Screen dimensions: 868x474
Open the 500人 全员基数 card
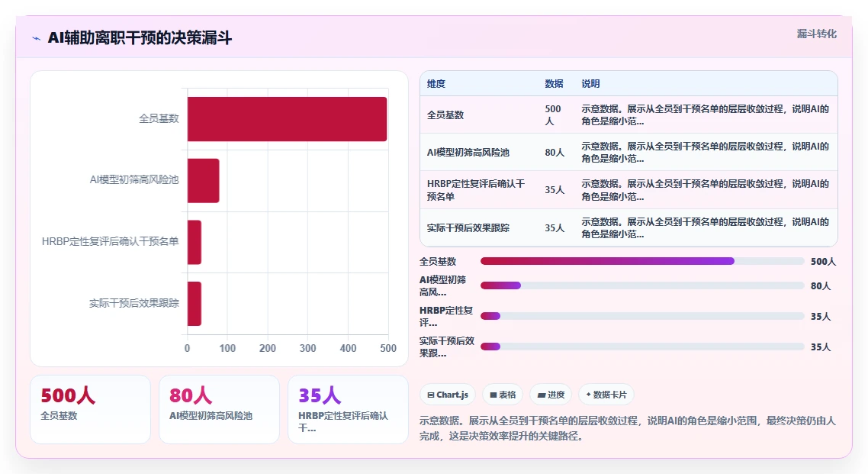[90, 409]
